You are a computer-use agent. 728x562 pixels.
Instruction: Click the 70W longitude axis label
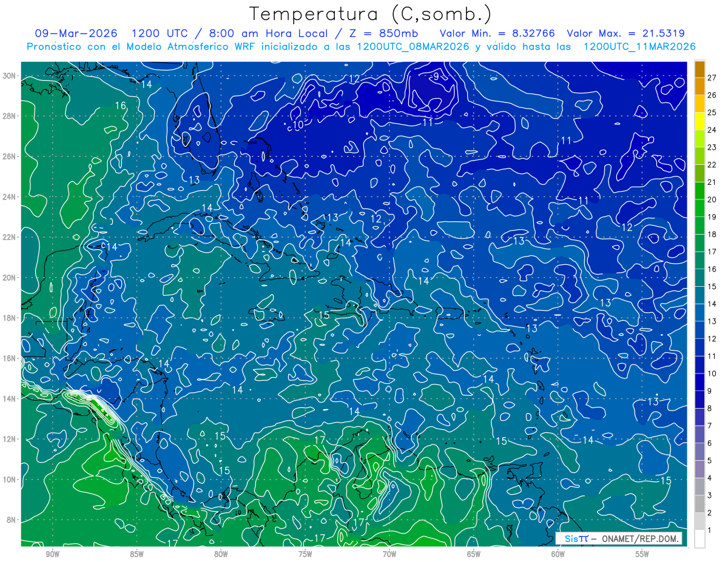pyautogui.click(x=389, y=554)
